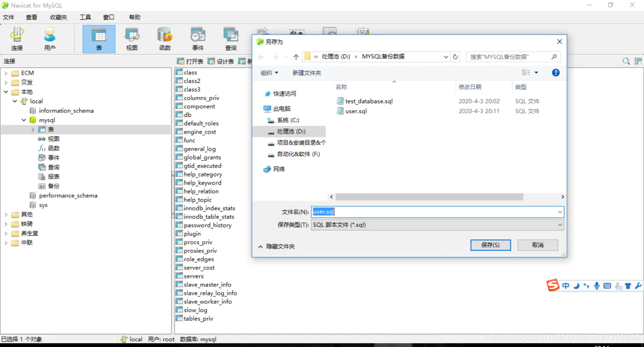Open the 工具 menu
Screen dimensions: 644x347
pyautogui.click(x=85, y=18)
